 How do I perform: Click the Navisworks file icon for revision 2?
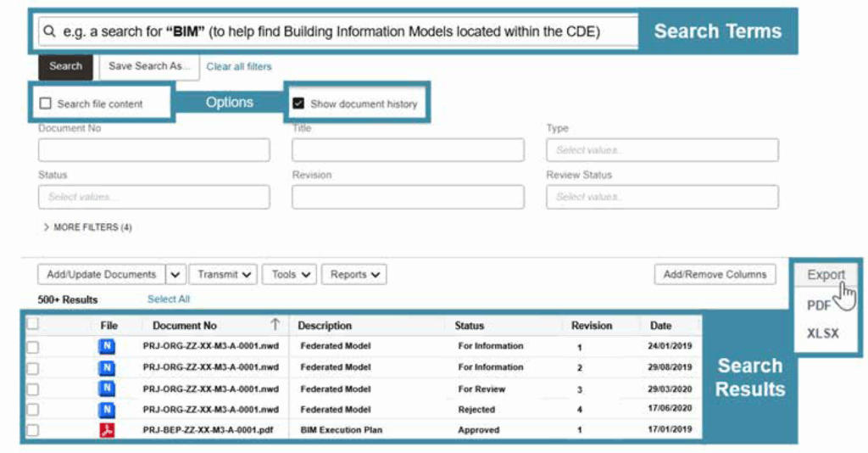click(x=107, y=367)
